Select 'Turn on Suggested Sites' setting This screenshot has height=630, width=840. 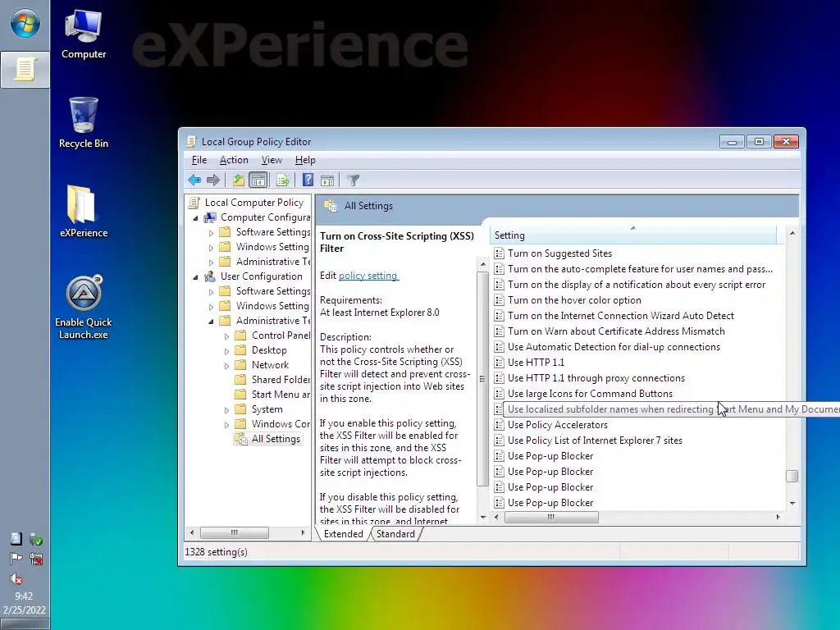[559, 253]
